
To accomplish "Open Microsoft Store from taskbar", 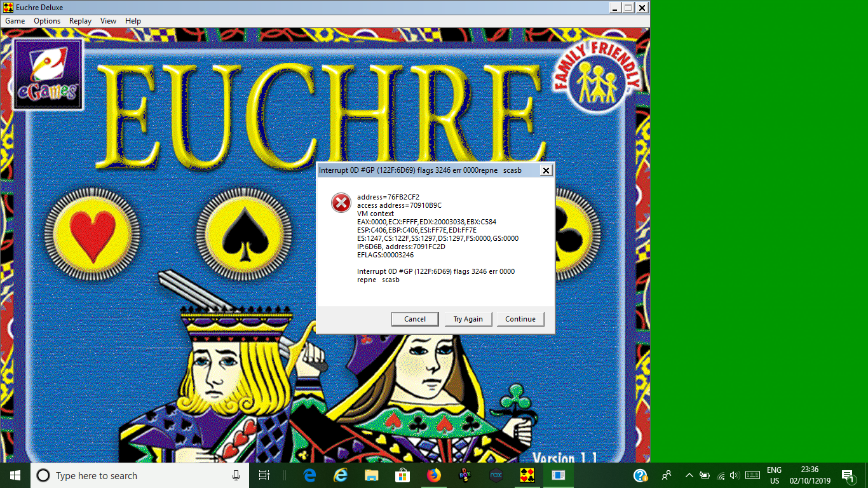I will 403,475.
